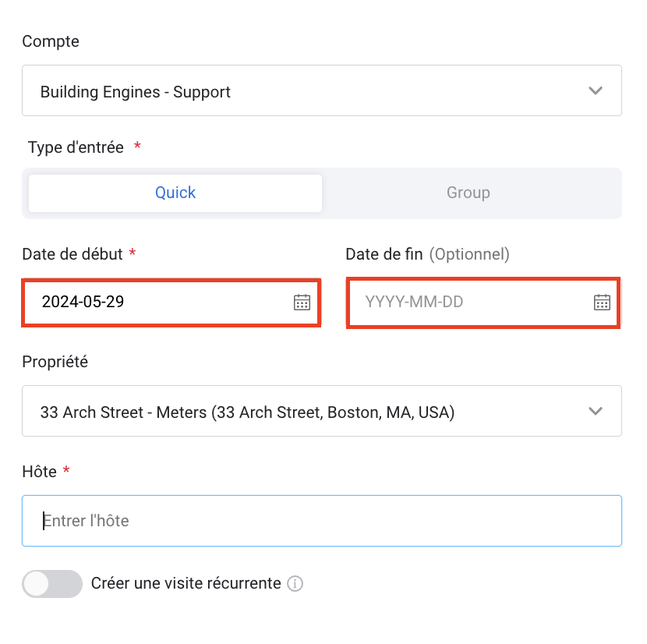Click the 2024-05-29 start date field
Screen dimensions: 647x644
156,303
